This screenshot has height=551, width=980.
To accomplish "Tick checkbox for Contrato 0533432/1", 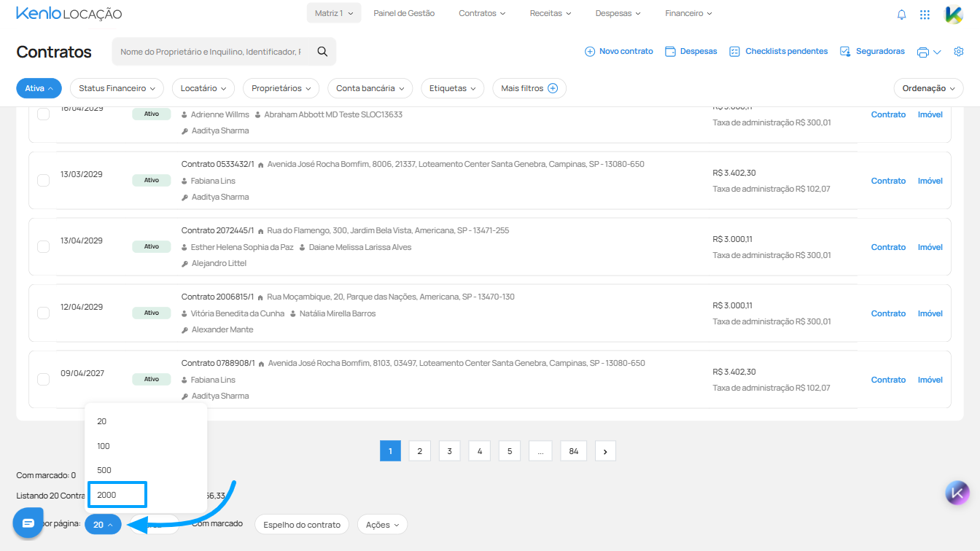I will click(x=43, y=180).
